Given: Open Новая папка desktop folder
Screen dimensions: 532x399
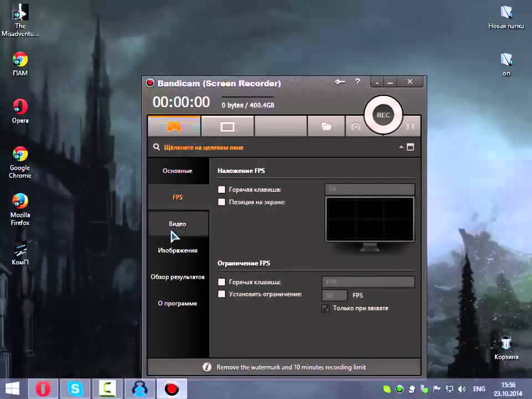Looking at the screenshot, I should point(506,17).
